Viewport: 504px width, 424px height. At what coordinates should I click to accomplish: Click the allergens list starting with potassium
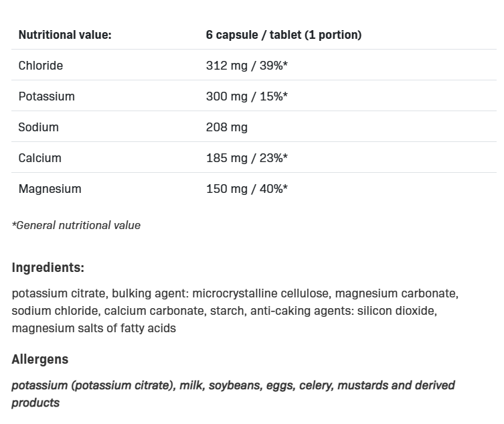pos(233,385)
